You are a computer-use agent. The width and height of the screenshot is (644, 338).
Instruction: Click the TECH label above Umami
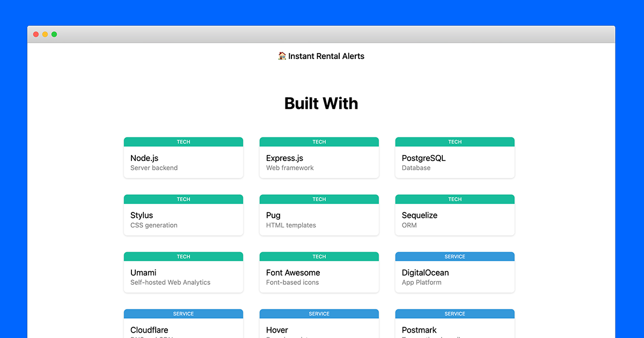[x=184, y=257]
